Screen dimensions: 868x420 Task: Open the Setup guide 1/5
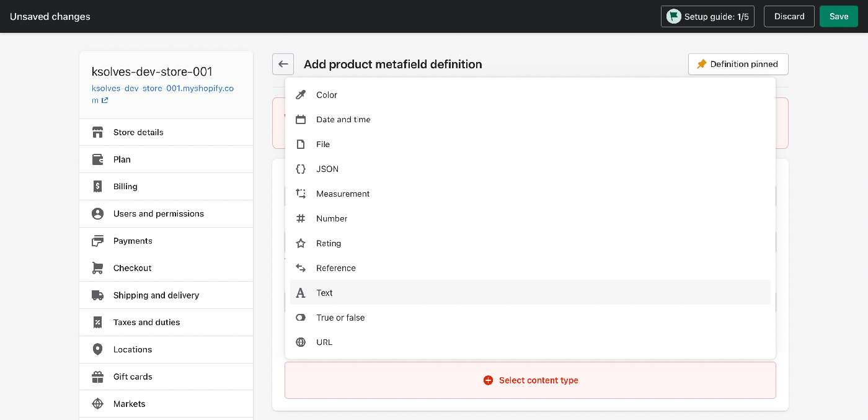[x=708, y=17]
